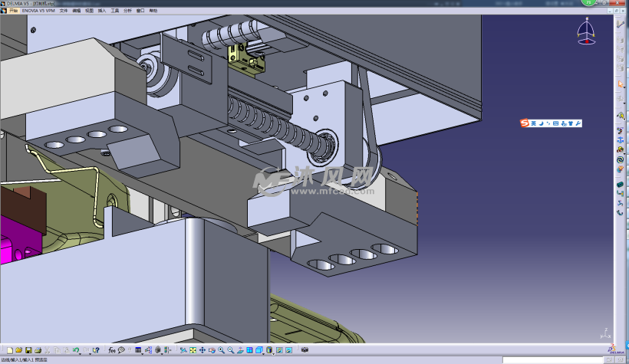Toggle Sogou soft keyboard icon
Screen dimensions: 629x364
coord(555,123)
